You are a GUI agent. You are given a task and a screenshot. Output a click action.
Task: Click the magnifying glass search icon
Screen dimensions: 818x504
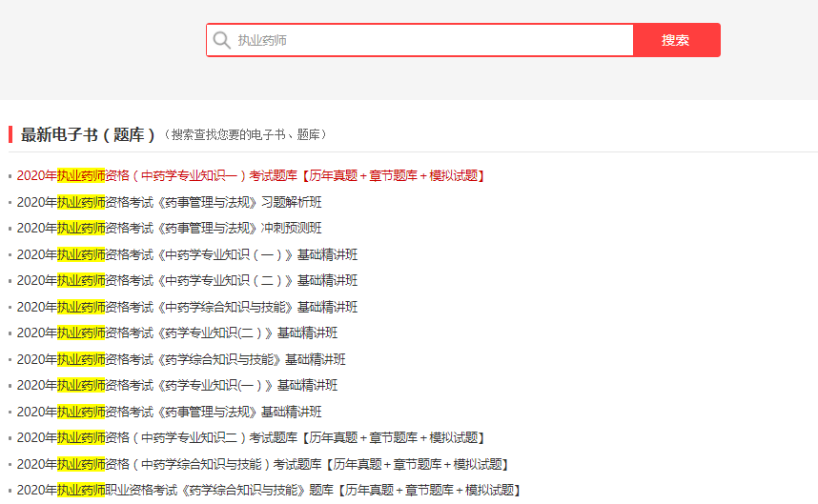point(222,40)
